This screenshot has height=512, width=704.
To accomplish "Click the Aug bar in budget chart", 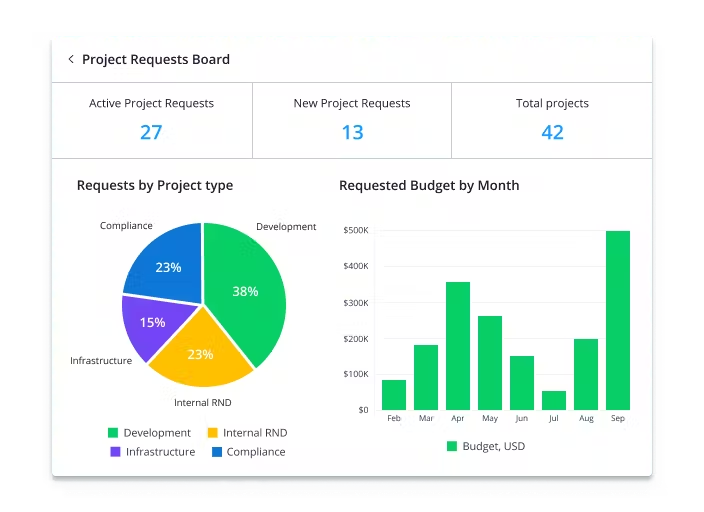I will 586,374.
